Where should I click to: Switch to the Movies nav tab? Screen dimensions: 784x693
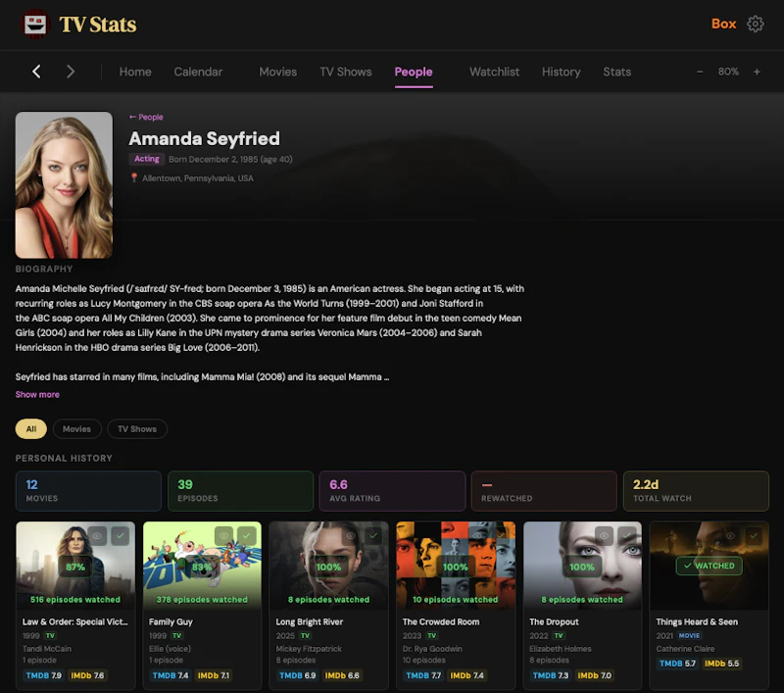(x=278, y=72)
